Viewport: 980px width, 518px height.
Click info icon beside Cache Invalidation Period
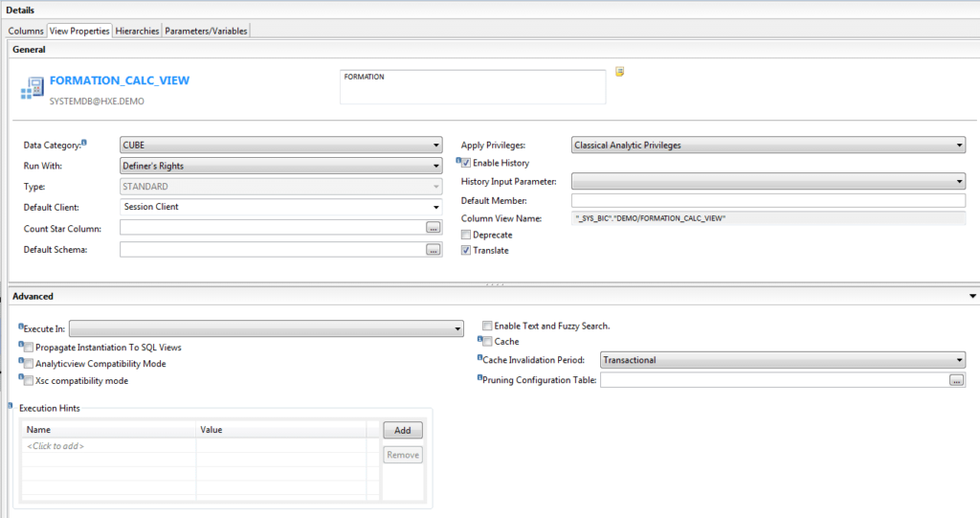tap(480, 358)
